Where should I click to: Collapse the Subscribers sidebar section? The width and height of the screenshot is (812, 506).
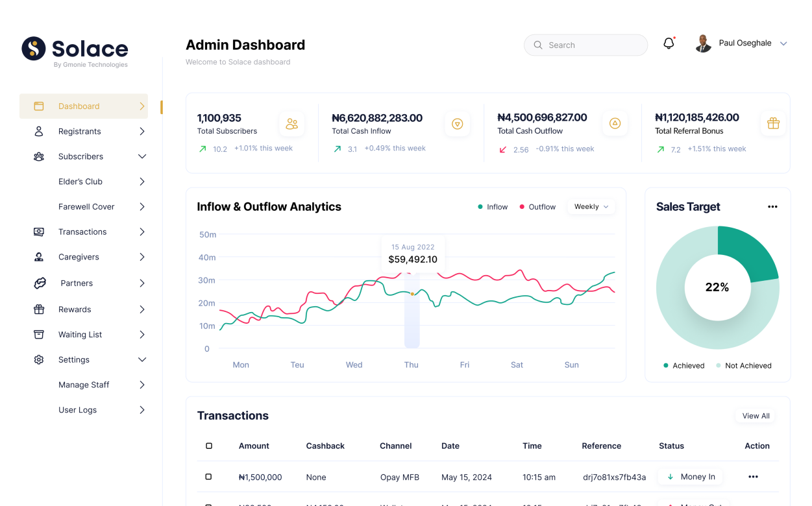[x=141, y=156]
